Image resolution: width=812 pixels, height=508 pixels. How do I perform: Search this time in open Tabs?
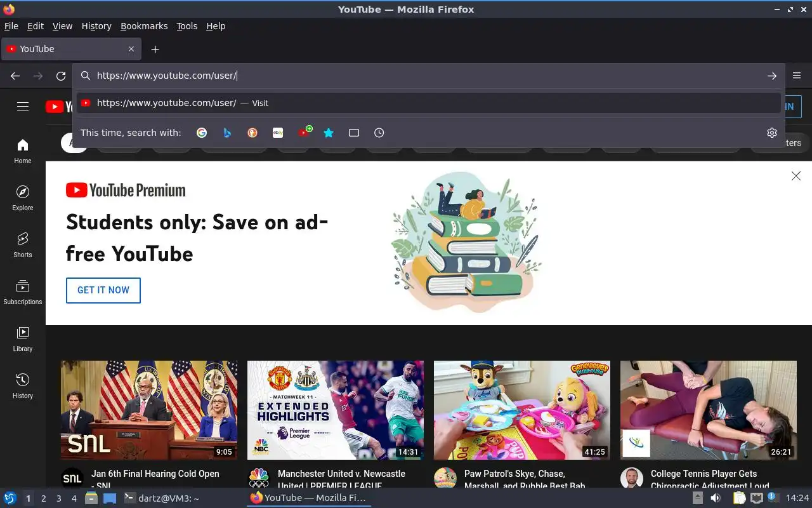tap(354, 133)
